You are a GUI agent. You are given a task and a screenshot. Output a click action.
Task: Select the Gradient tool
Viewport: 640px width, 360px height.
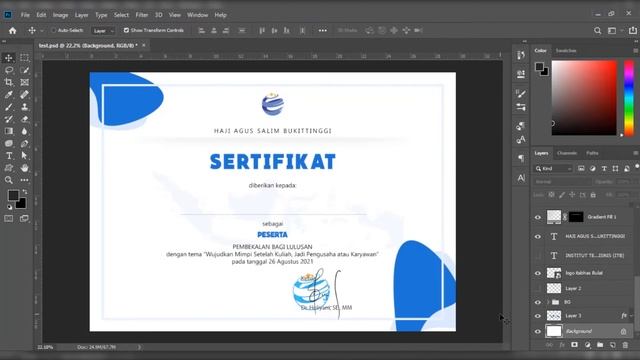click(9, 131)
